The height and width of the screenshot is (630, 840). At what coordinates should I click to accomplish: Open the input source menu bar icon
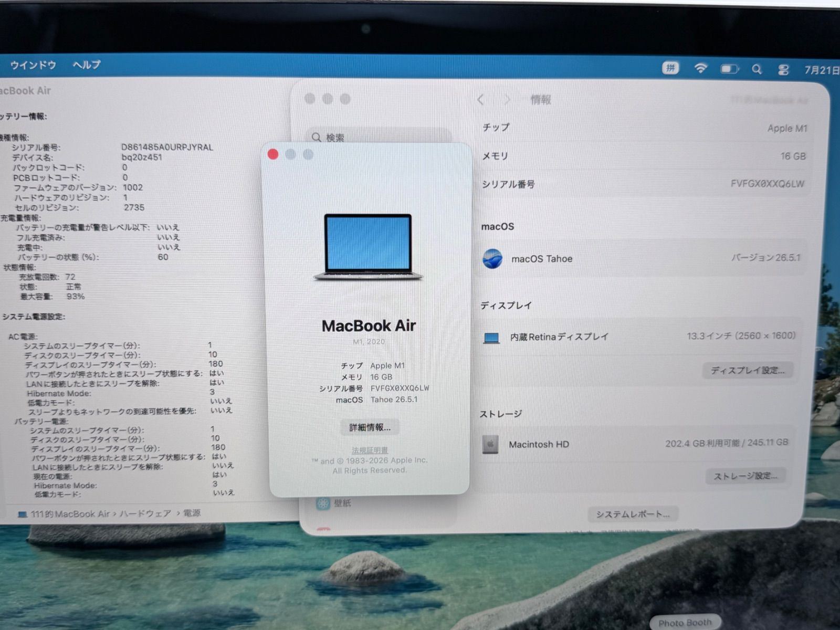[x=670, y=68]
